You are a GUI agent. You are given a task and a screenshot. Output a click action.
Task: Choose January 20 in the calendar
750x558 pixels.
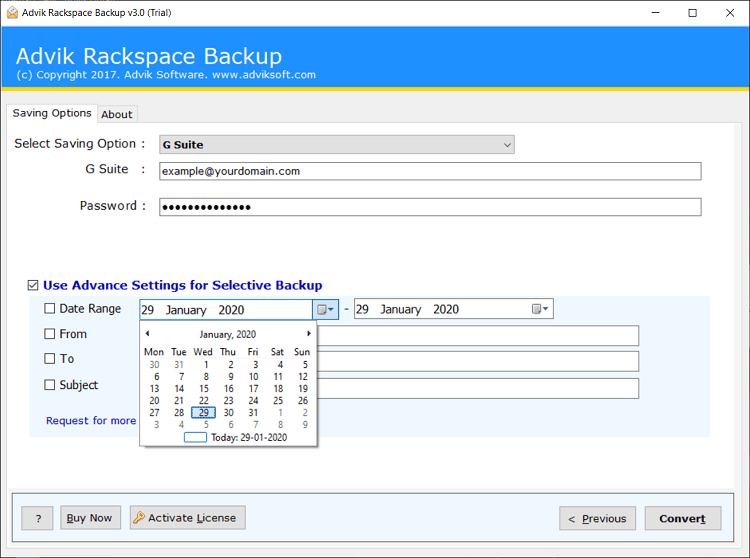(x=154, y=401)
